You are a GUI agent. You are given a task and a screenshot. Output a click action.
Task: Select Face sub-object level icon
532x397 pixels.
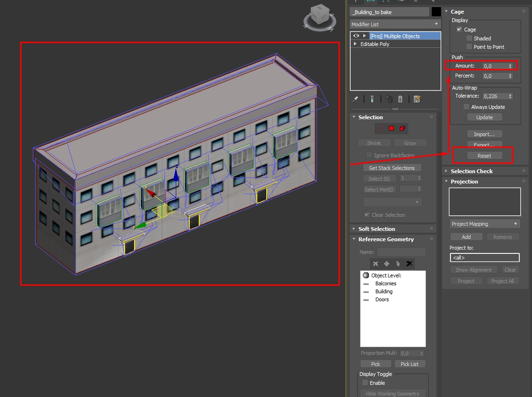coord(391,129)
